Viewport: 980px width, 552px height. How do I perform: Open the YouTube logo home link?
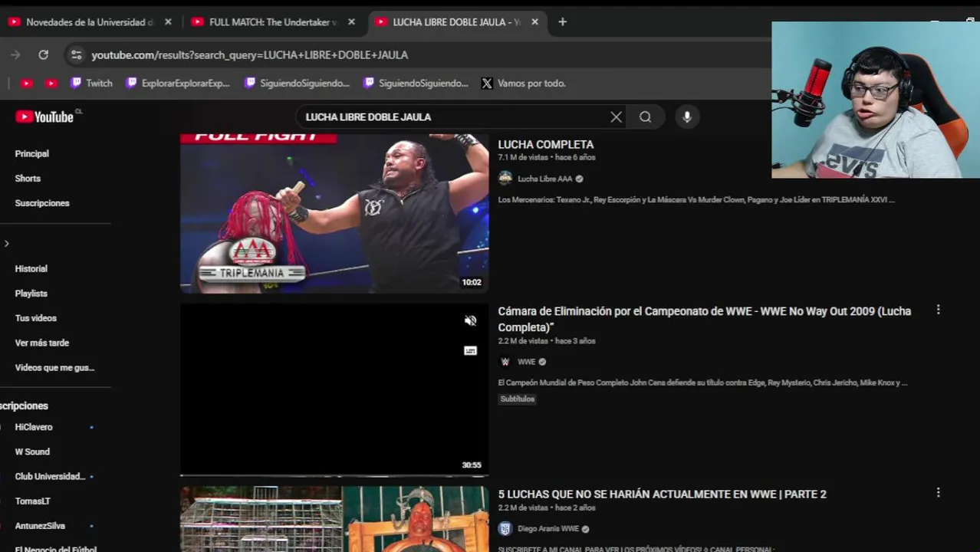point(44,117)
